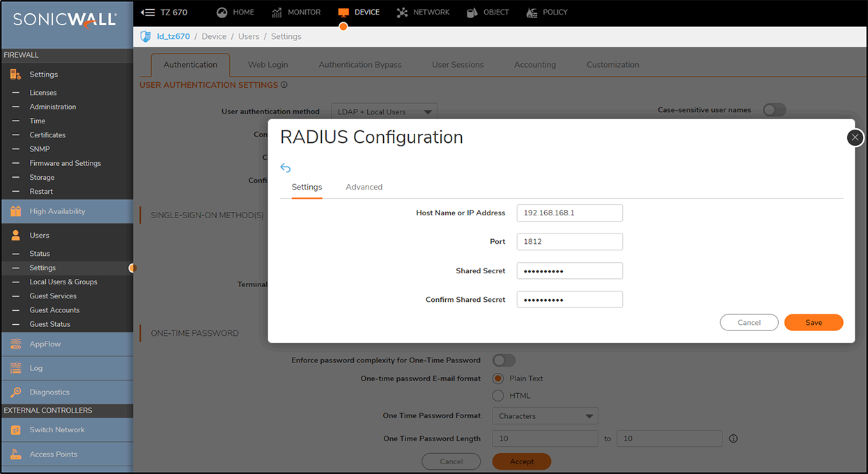Toggle Case-sensitive user names switch
This screenshot has height=474, width=868.
(774, 110)
